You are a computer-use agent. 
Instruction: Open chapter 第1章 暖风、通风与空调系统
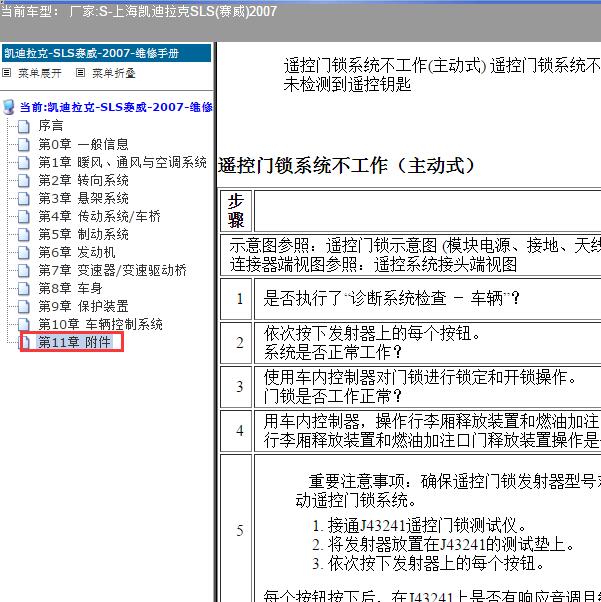pyautogui.click(x=123, y=162)
